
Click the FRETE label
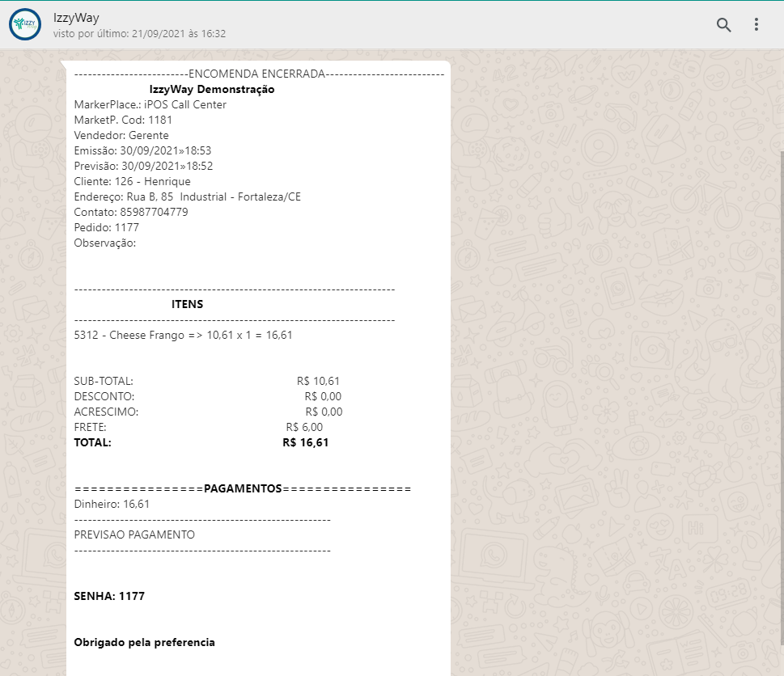click(90, 427)
